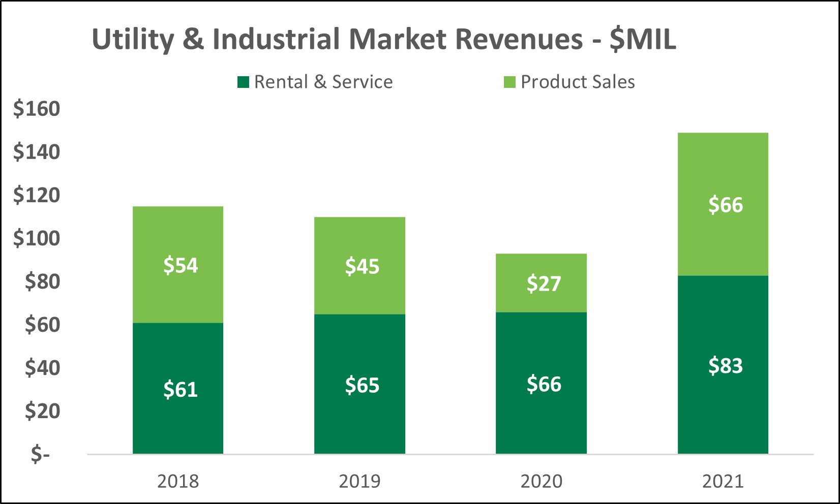Viewport: 840px width, 504px height.
Task: Select the $20 vertical axis tick label
Action: pos(43,411)
